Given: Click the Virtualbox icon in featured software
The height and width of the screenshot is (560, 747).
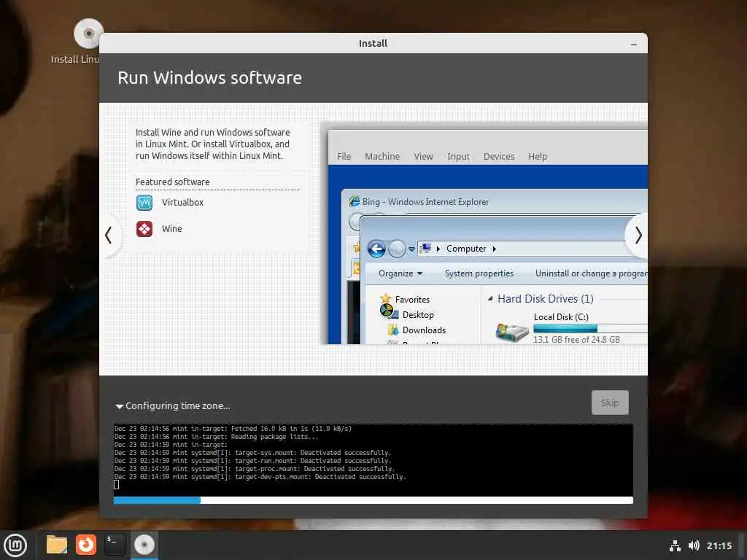Looking at the screenshot, I should (x=144, y=203).
